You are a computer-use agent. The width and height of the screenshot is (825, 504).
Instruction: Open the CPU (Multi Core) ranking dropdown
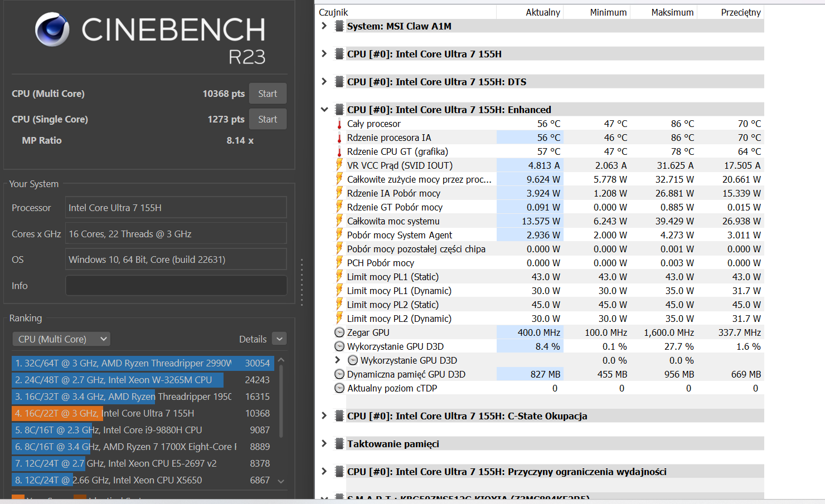coord(61,339)
